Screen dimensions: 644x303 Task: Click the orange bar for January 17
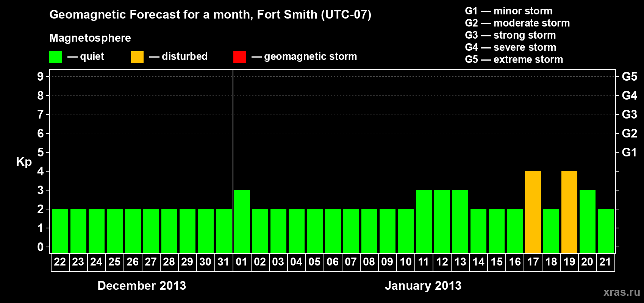pyautogui.click(x=533, y=212)
